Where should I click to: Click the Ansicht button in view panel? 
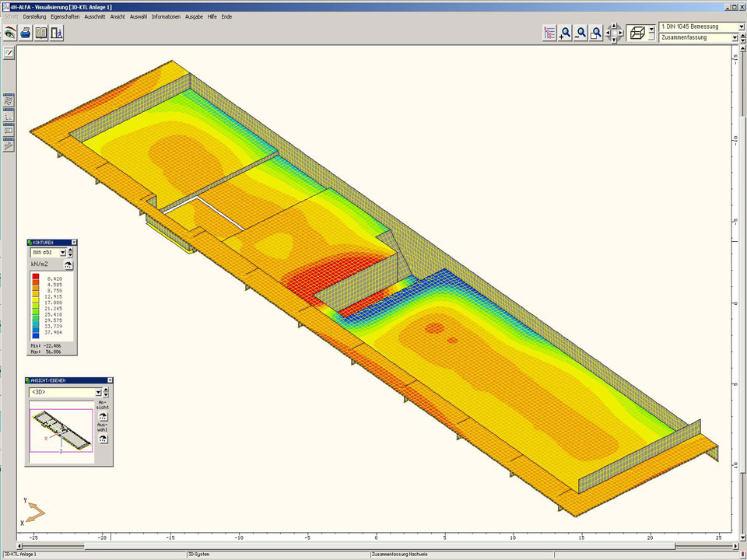coord(103,417)
